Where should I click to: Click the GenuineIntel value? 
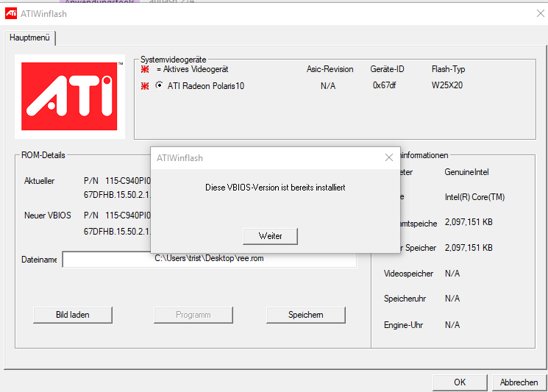coord(466,172)
